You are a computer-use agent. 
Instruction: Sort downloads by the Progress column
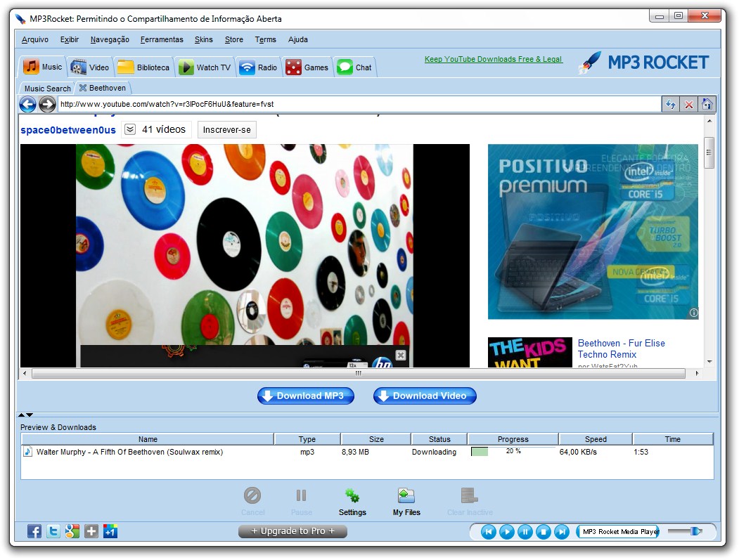tap(513, 439)
